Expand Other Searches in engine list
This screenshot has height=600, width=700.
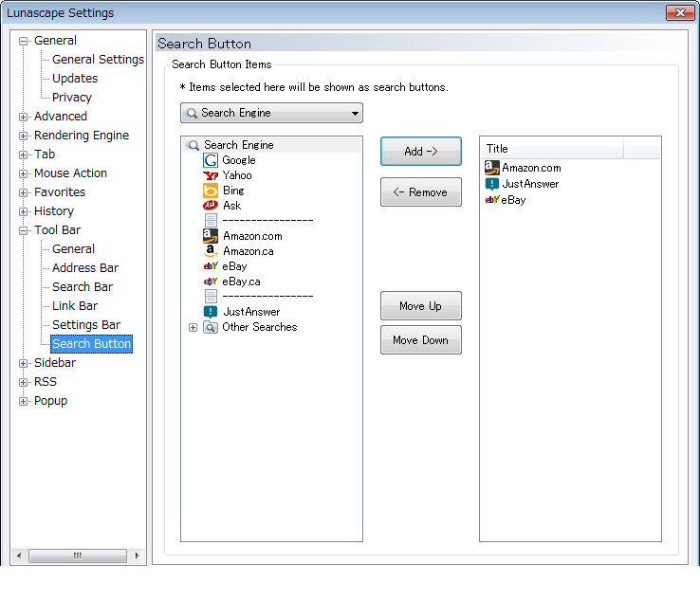coord(193,327)
